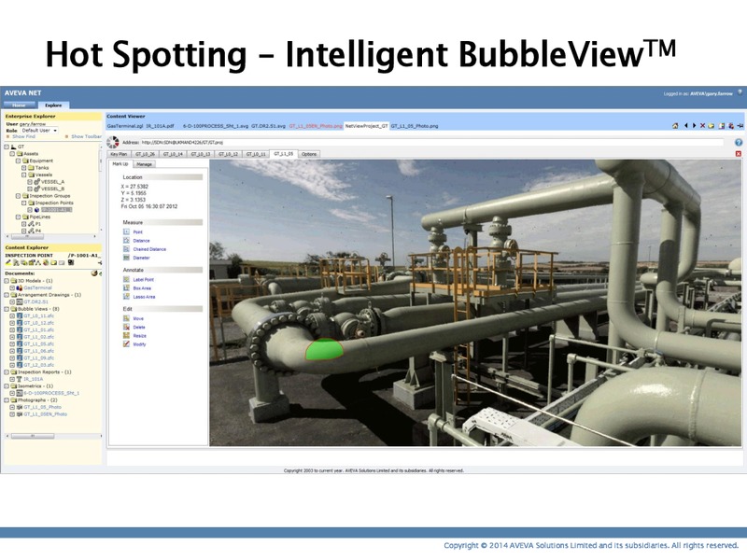Viewport: 747px width, 560px height.
Task: Collapse the Vessels folder node
Action: 24,175
